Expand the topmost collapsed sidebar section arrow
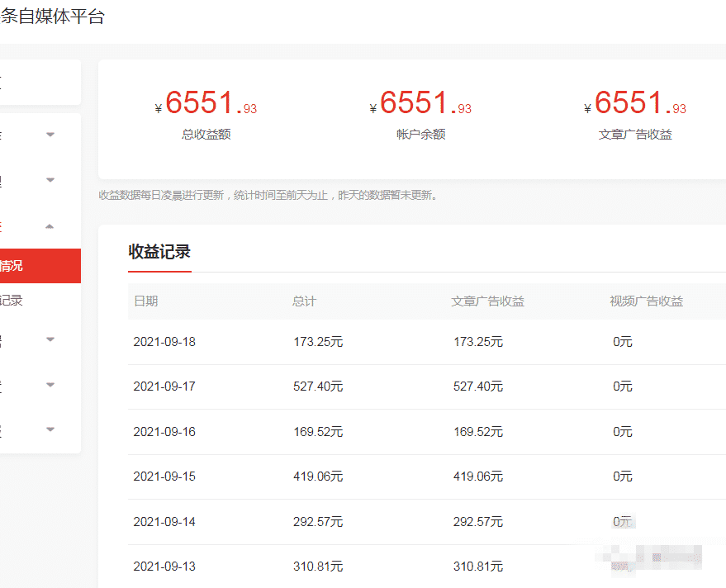Viewport: 726px width, 588px height. pyautogui.click(x=50, y=135)
